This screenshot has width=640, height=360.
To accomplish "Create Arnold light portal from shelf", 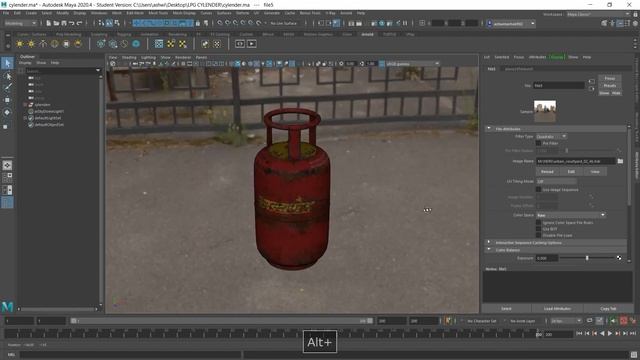I will click(66, 44).
